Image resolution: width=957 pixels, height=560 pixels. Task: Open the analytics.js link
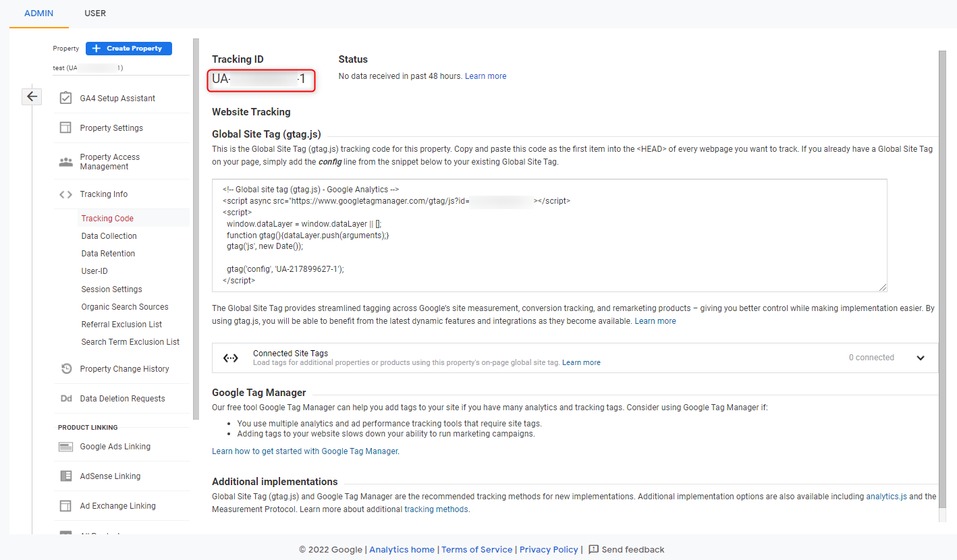pos(886,497)
